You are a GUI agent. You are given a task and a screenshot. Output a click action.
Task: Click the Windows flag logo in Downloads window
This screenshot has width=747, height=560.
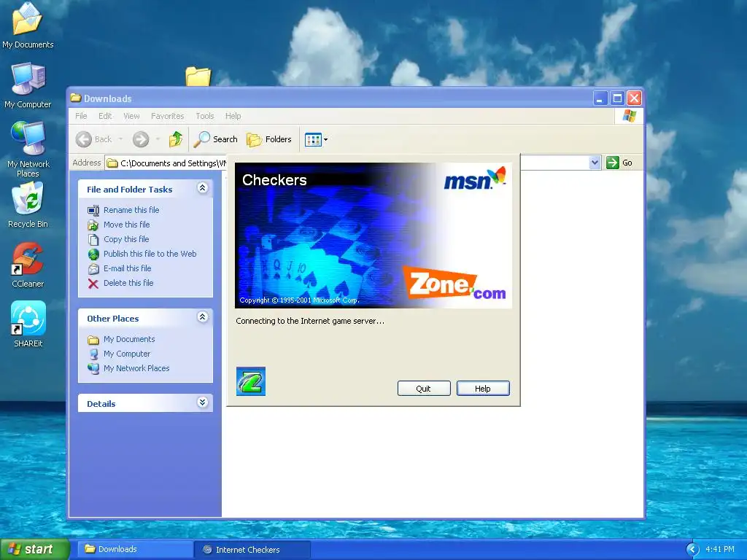(x=629, y=116)
